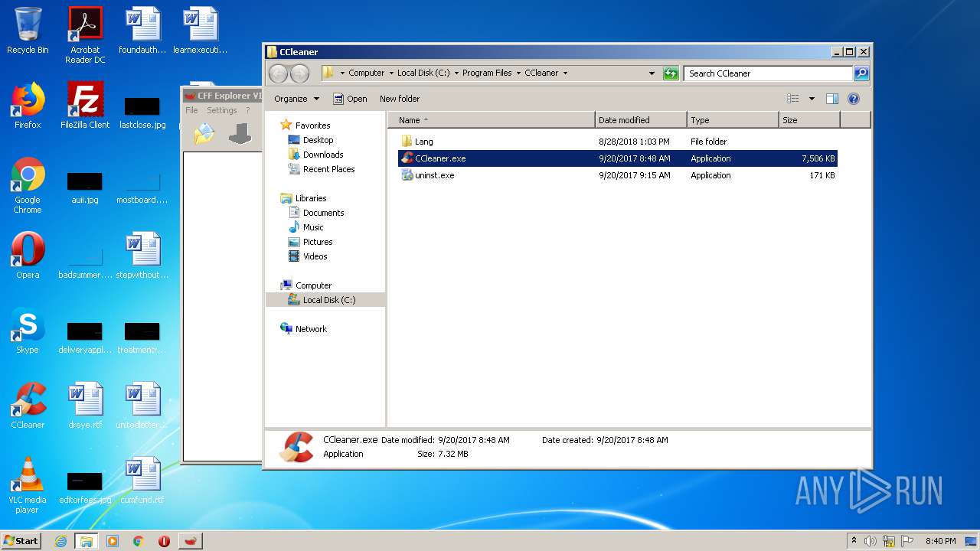Click in the Search CCleaner input field
Image resolution: width=980 pixels, height=551 pixels.
pos(768,73)
